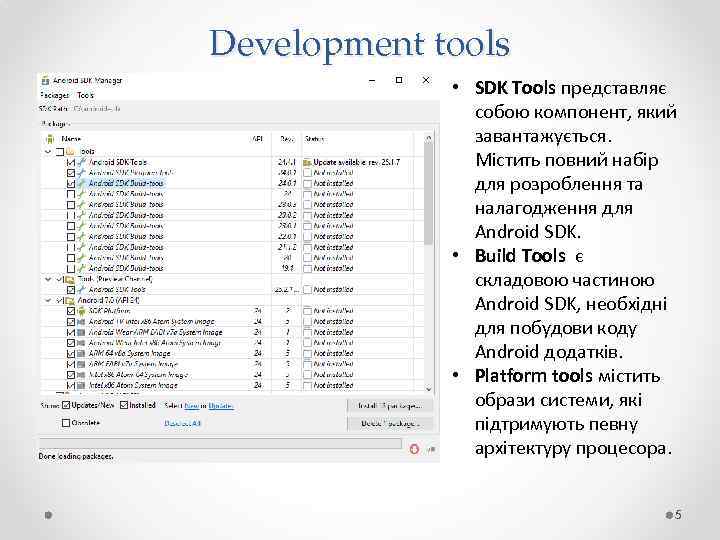The width and height of the screenshot is (720, 540).
Task: Collapse the Tools (Preview Channel) group
Action: click(x=48, y=279)
